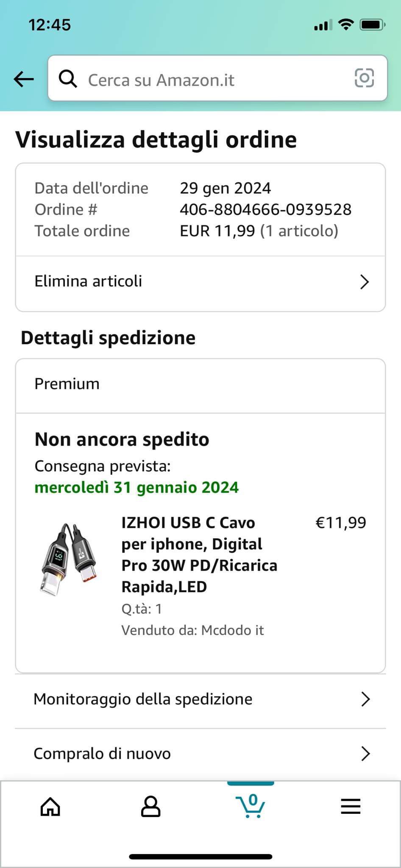Open the camera scan icon

(x=364, y=78)
